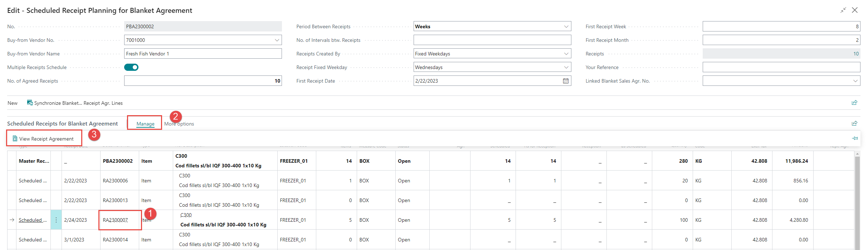Open the Receipts Created By dropdown
Viewport: 868px width, 250px height.
pos(566,54)
